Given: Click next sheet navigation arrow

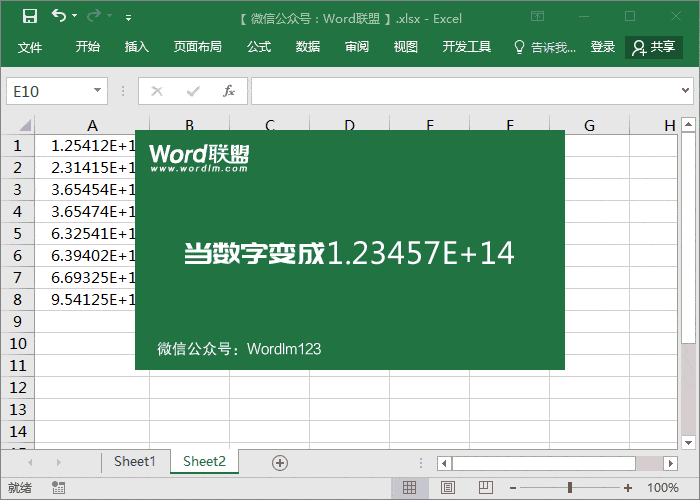Looking at the screenshot, I should pyautogui.click(x=58, y=462).
